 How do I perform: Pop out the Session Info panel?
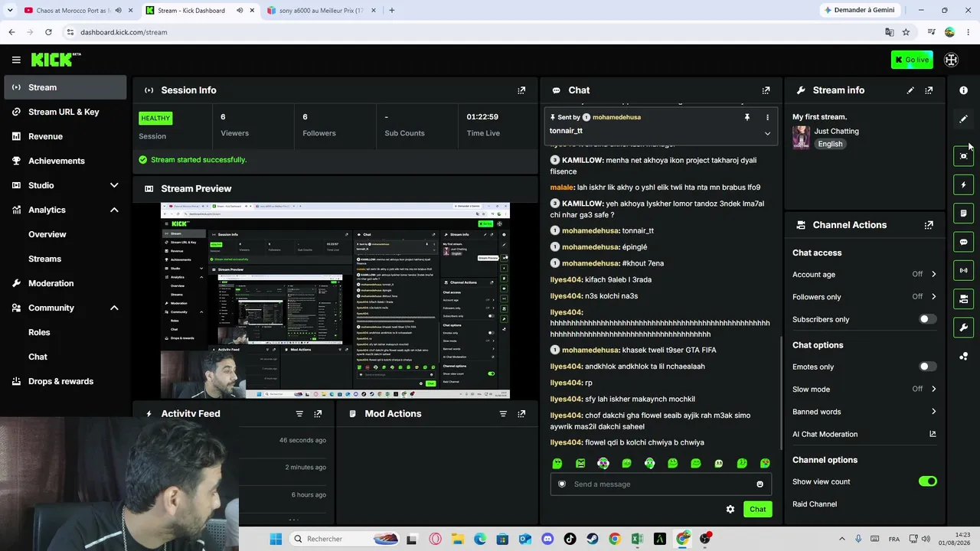tap(521, 90)
